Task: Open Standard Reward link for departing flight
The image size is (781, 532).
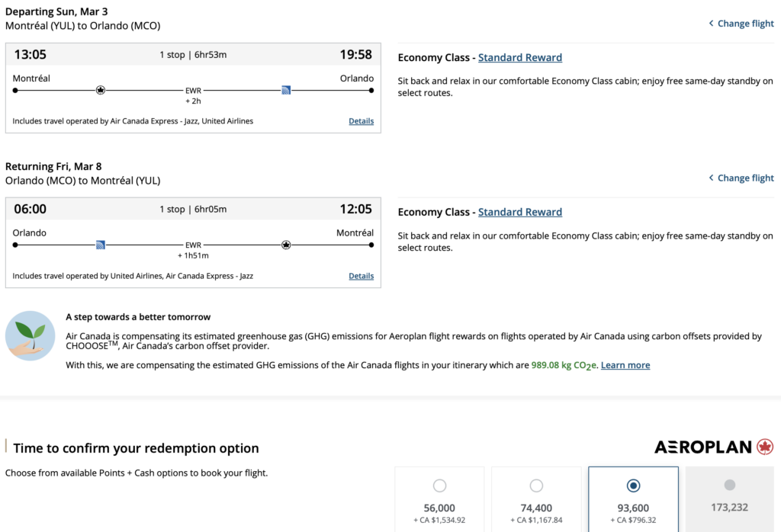Action: (520, 58)
